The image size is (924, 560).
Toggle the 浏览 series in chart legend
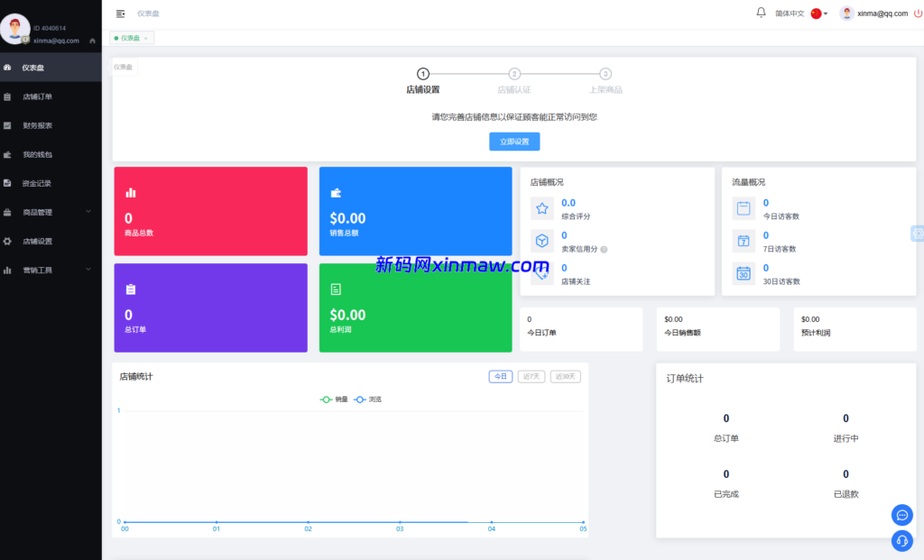368,399
